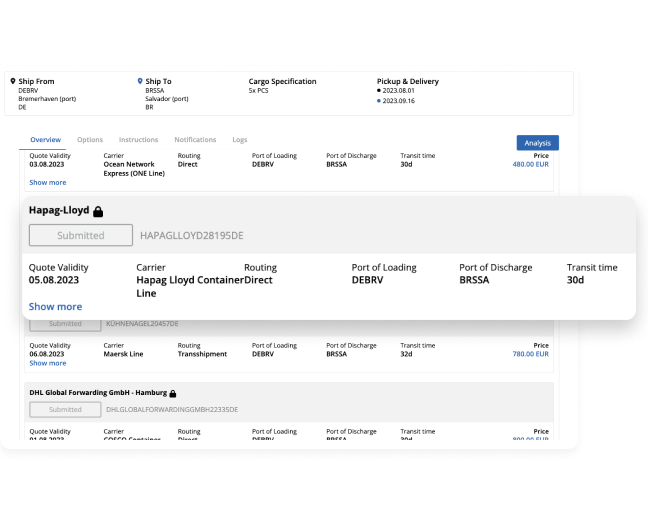Image resolution: width=648 pixels, height=516 pixels.
Task: Select the HAPAGLLOYD28195DE reference text
Action: click(191, 236)
